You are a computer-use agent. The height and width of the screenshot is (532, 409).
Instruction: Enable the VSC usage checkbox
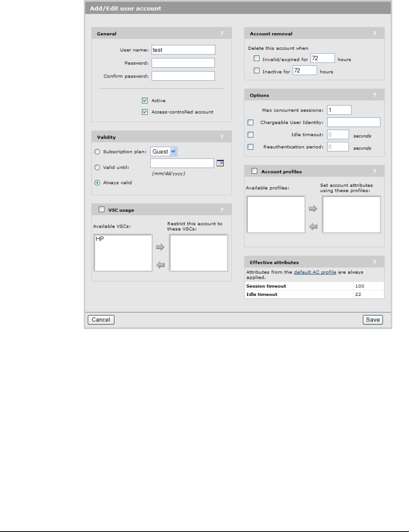[x=101, y=209]
